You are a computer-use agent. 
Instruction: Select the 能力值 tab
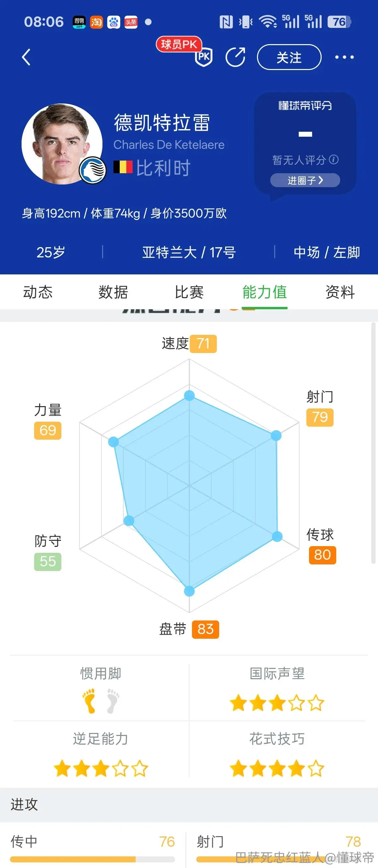pyautogui.click(x=265, y=292)
